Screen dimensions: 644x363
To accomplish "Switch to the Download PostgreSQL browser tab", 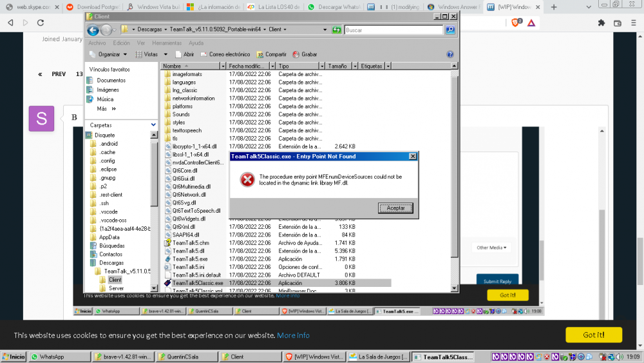I will [x=93, y=7].
